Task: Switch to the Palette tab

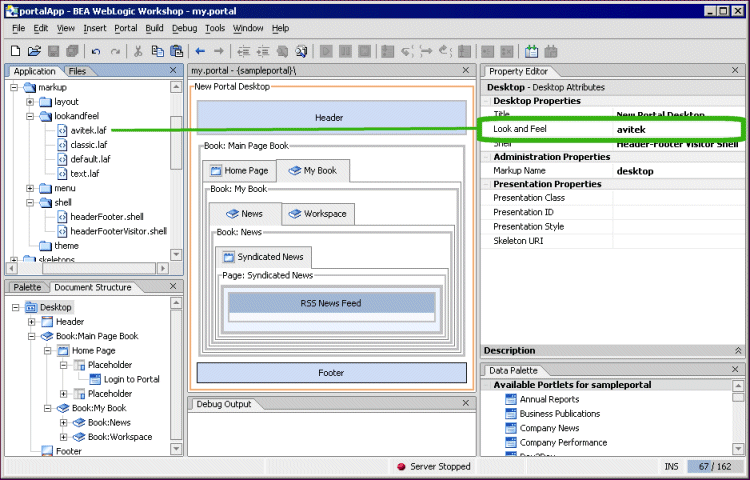Action: point(27,287)
